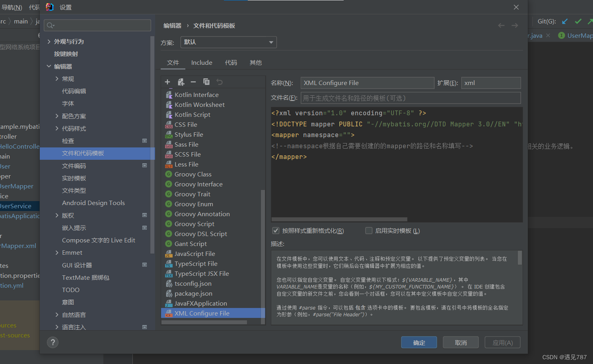Select the CSS File template icon
This screenshot has width=593, height=364.
(169, 124)
